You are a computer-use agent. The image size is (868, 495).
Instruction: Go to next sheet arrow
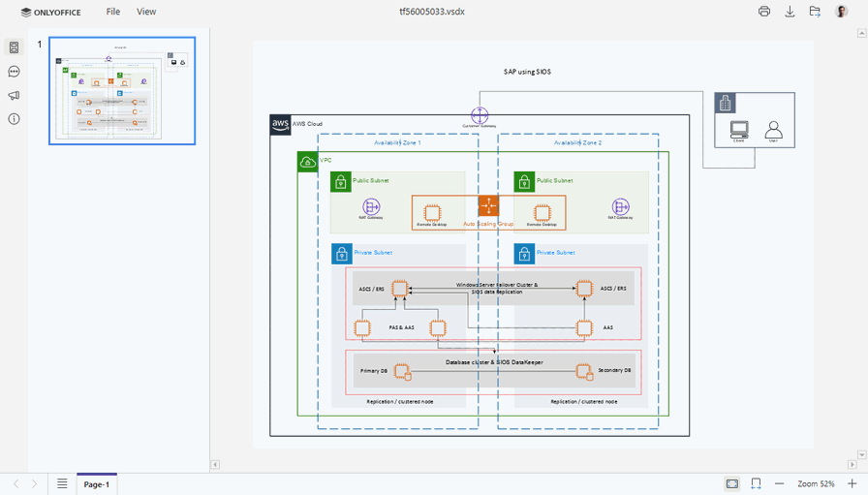point(34,484)
